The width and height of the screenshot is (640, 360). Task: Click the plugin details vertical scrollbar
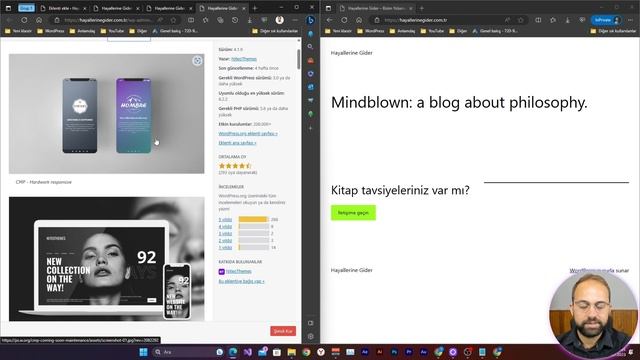click(299, 59)
